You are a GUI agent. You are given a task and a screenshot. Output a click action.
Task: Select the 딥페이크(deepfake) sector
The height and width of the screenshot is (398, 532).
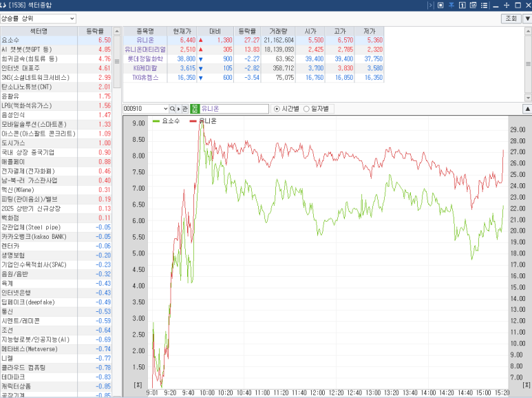pos(56,302)
